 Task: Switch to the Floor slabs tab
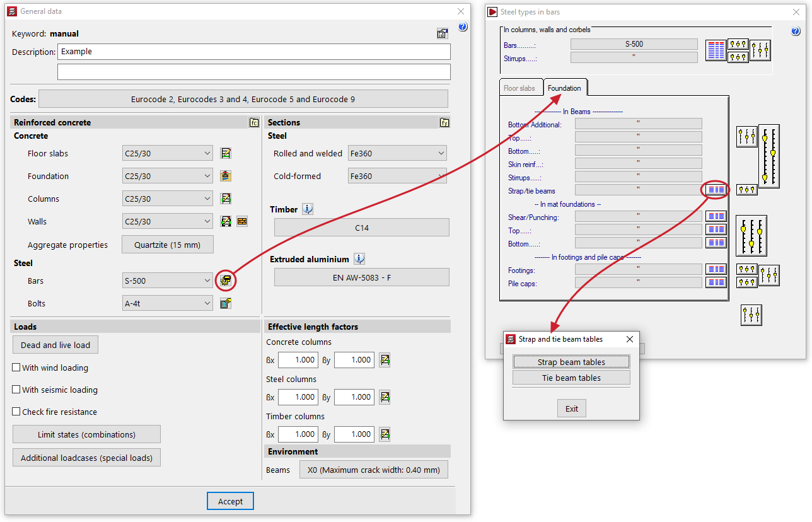pyautogui.click(x=519, y=88)
